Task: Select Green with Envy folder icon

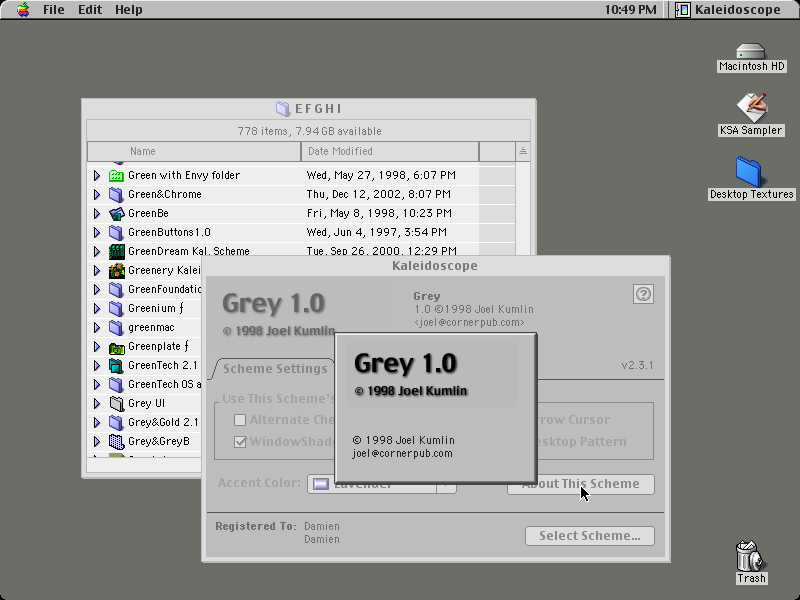Action: click(x=116, y=176)
